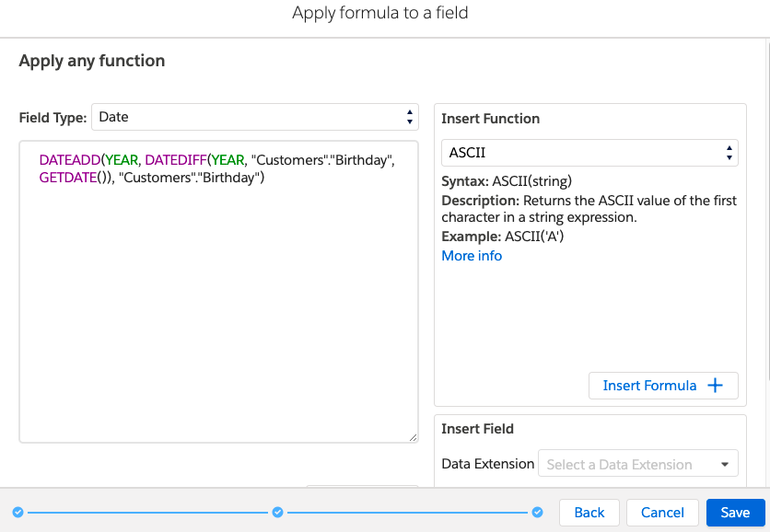Viewport: 770px width, 532px height.
Task: Expand the Select a Data Extension dropdown
Action: pos(638,463)
